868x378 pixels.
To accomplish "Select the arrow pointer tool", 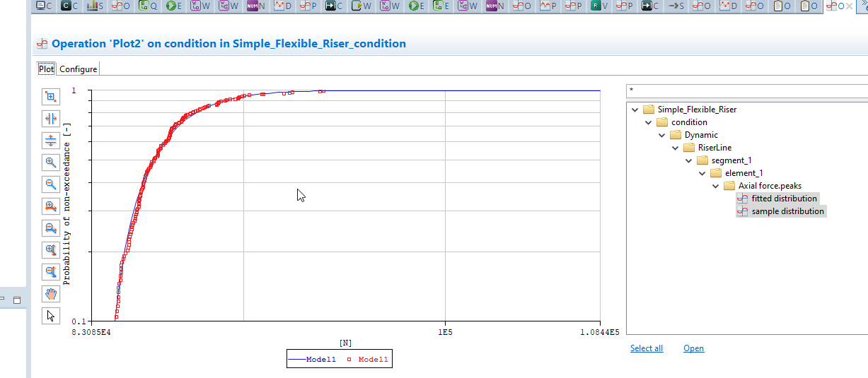I will click(50, 316).
